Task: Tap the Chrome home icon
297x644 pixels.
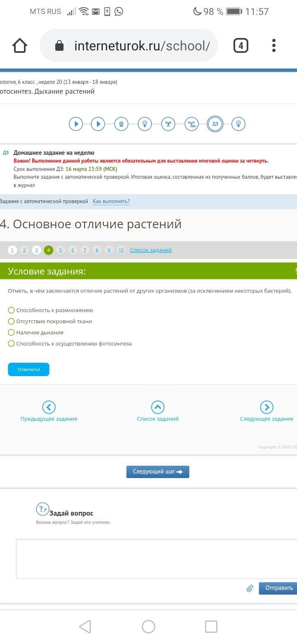Action: tap(20, 45)
